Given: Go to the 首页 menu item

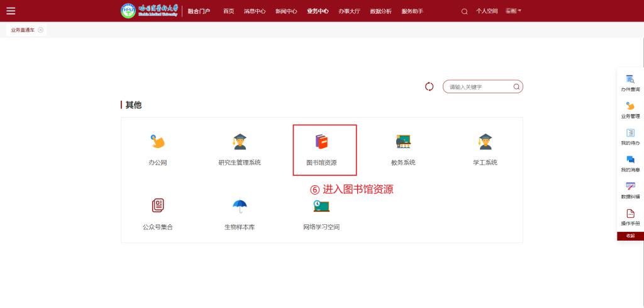Looking at the screenshot, I should pyautogui.click(x=228, y=11).
